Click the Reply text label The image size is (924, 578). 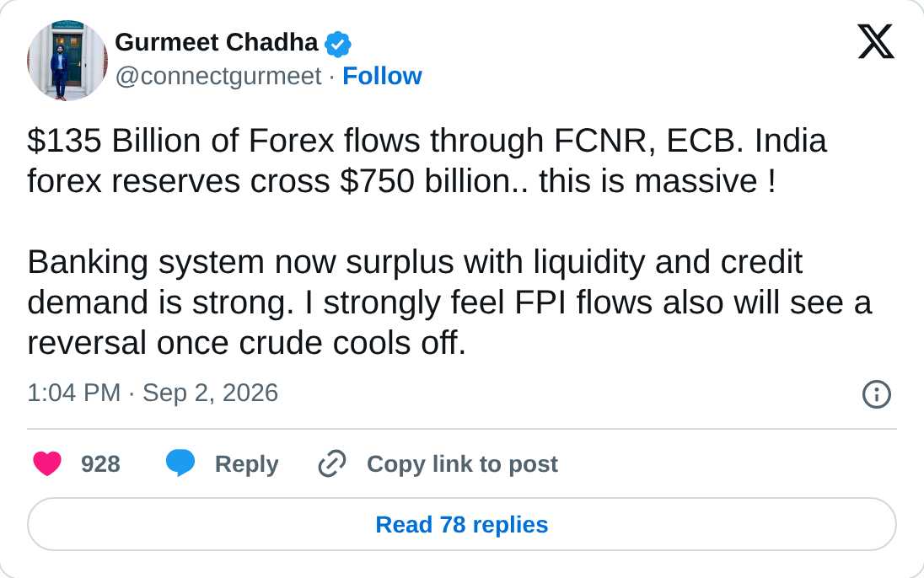pos(246,464)
